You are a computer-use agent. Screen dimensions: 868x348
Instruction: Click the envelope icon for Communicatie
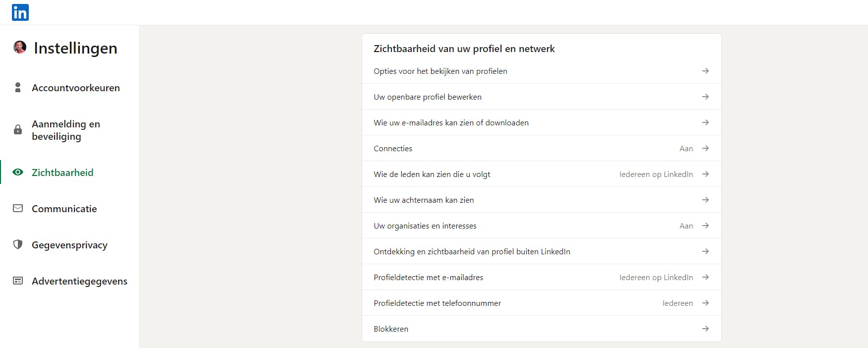[18, 209]
